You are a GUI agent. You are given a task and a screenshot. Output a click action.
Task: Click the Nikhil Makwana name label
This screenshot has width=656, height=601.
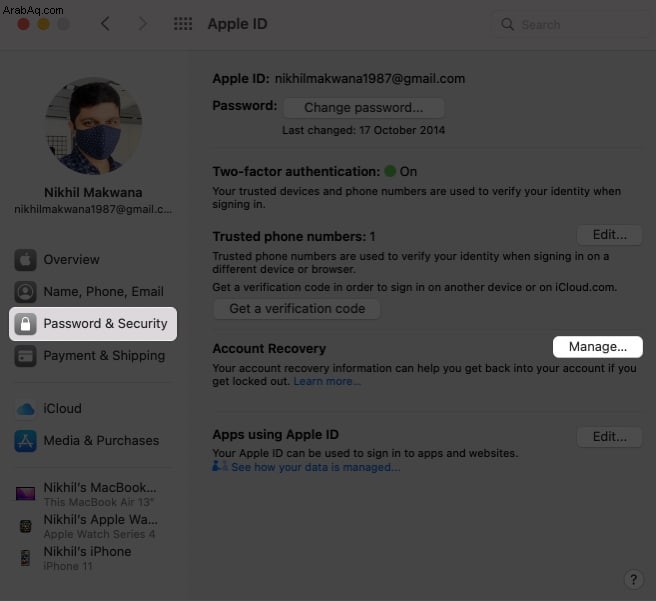pyautogui.click(x=93, y=192)
